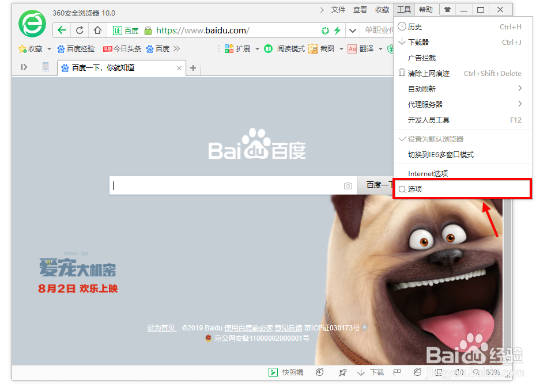Select 清除上网痕迹 menu item

point(463,74)
